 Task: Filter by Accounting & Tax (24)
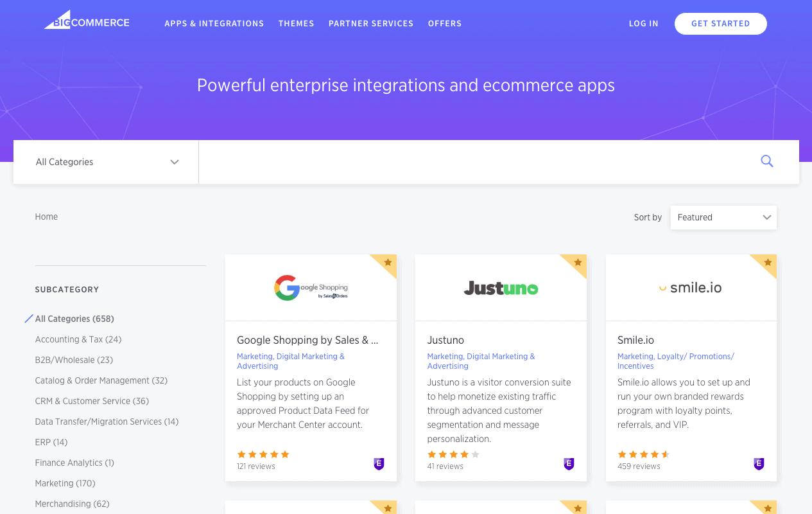click(x=78, y=339)
